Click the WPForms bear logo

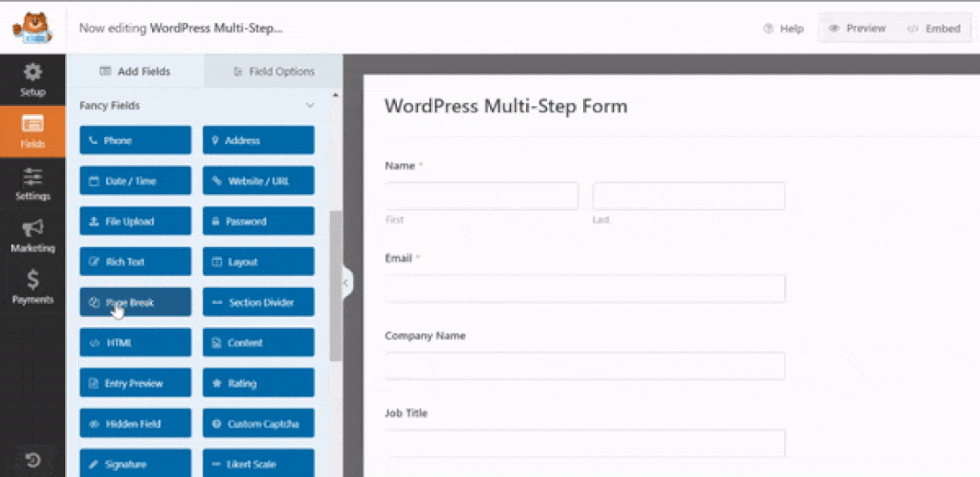pos(32,28)
